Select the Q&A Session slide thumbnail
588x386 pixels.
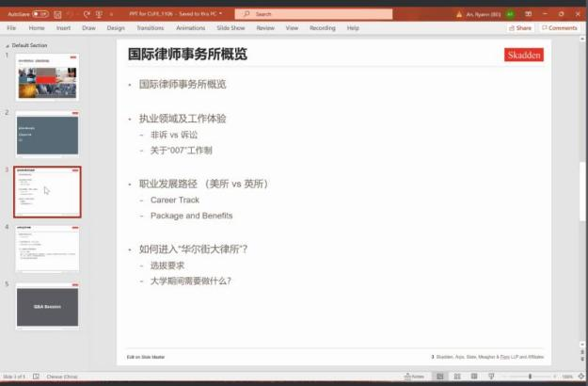(x=47, y=307)
